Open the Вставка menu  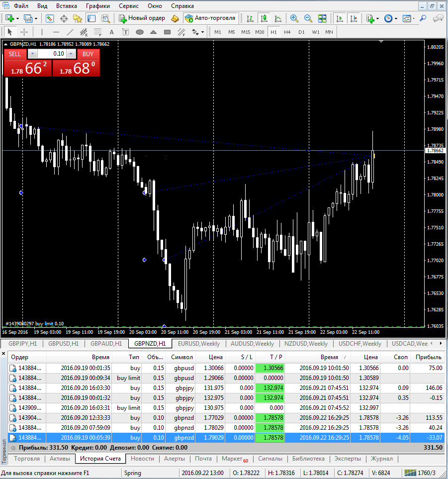tap(67, 6)
